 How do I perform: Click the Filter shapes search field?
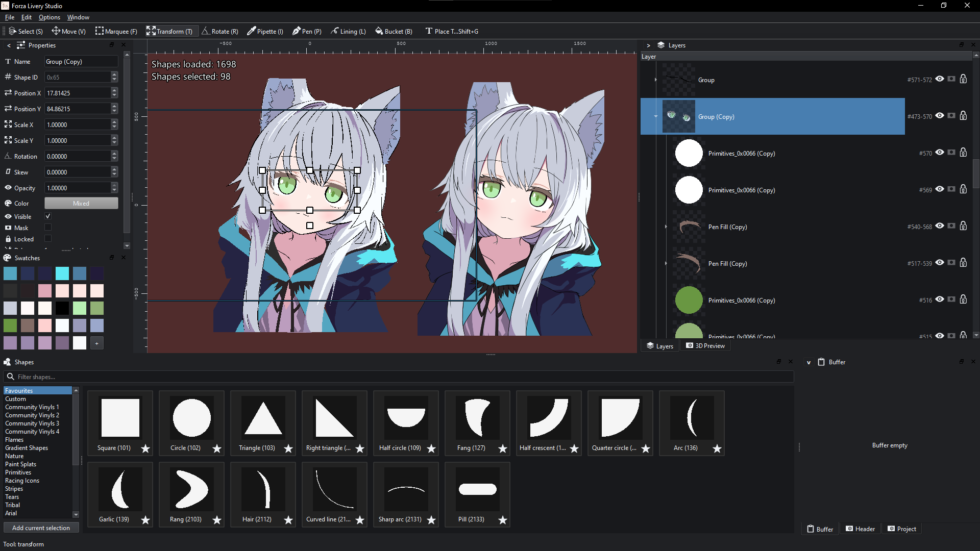click(x=399, y=377)
